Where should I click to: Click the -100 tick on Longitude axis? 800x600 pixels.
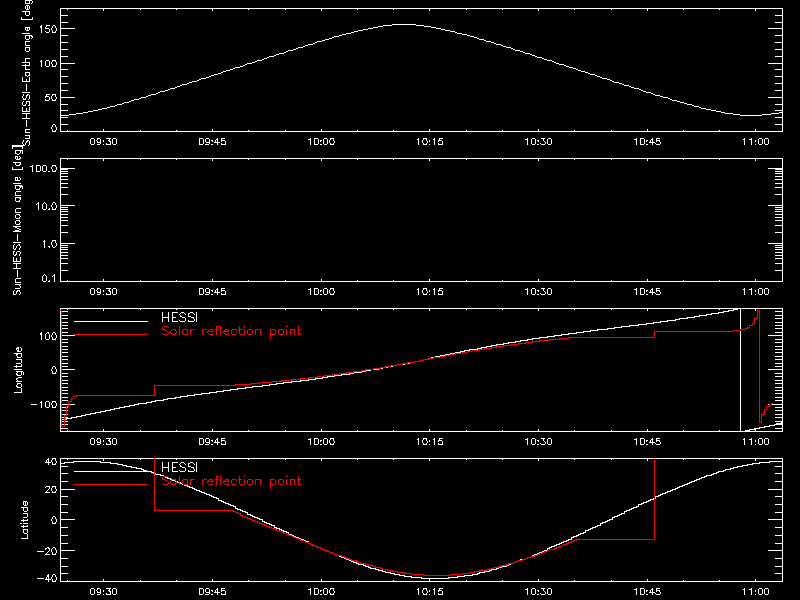pyautogui.click(x=43, y=404)
